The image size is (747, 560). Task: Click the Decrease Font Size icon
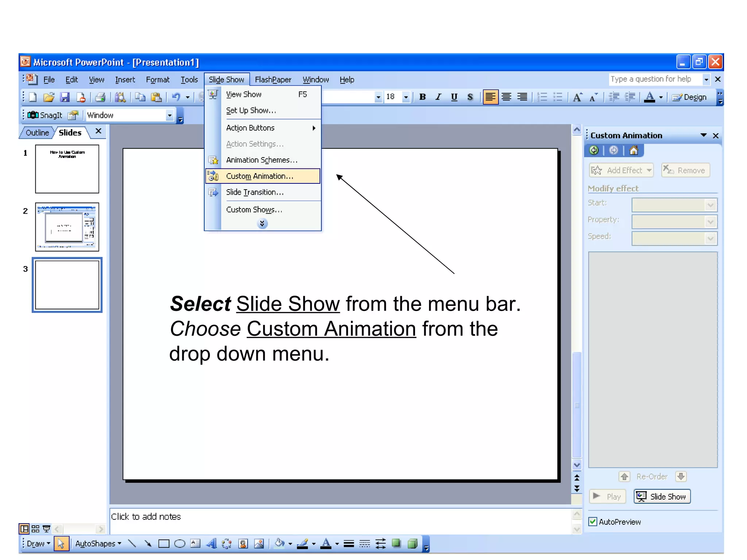click(x=593, y=97)
